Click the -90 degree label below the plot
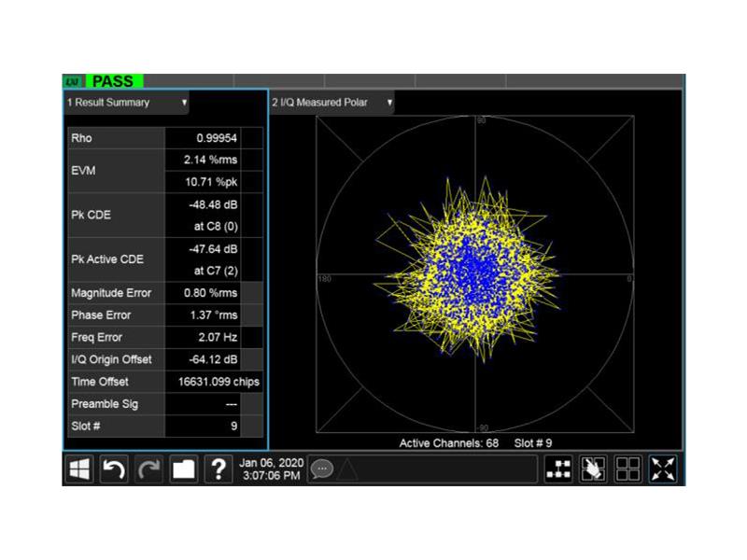This screenshot has width=747, height=560. point(483,427)
